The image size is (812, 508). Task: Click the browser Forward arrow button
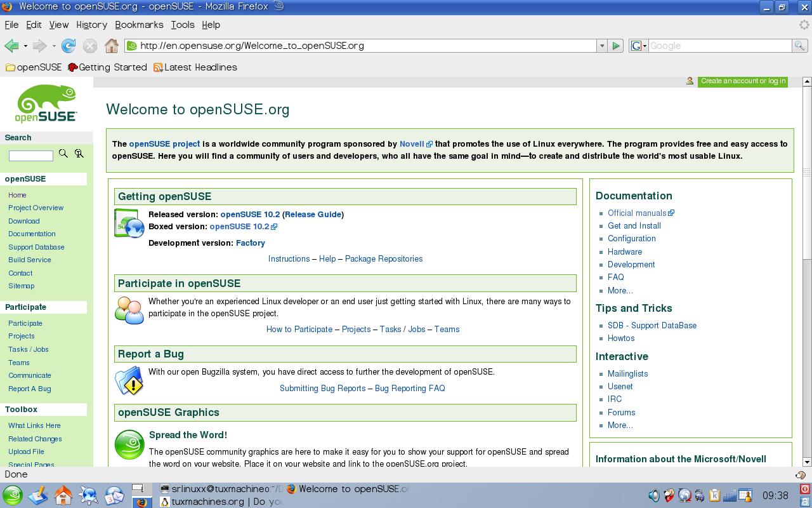[39, 46]
